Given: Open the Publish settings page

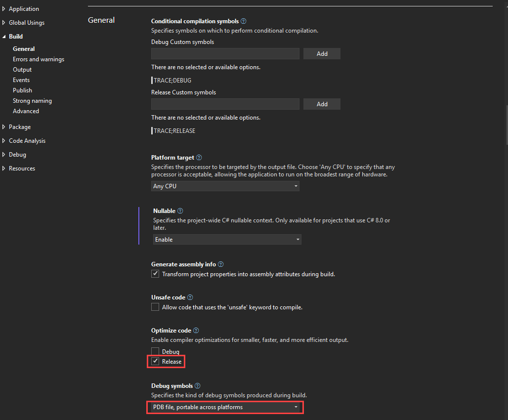Looking at the screenshot, I should 22,90.
